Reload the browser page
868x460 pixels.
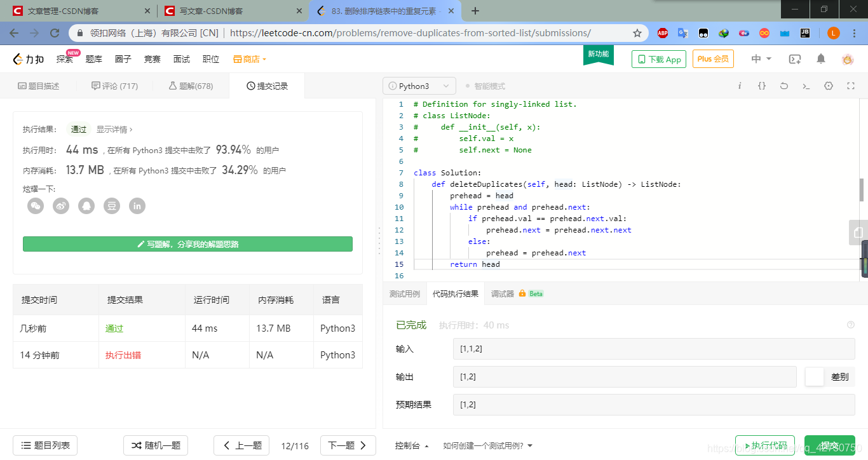click(x=55, y=33)
